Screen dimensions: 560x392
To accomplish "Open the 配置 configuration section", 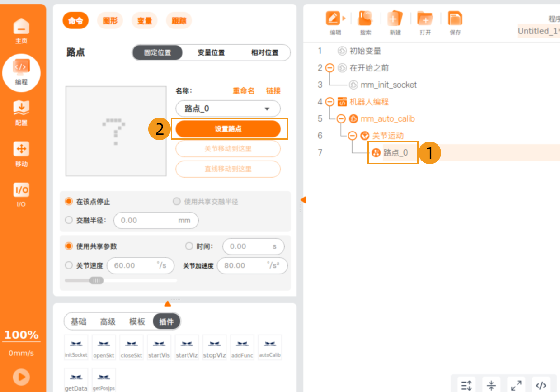I will point(21,113).
